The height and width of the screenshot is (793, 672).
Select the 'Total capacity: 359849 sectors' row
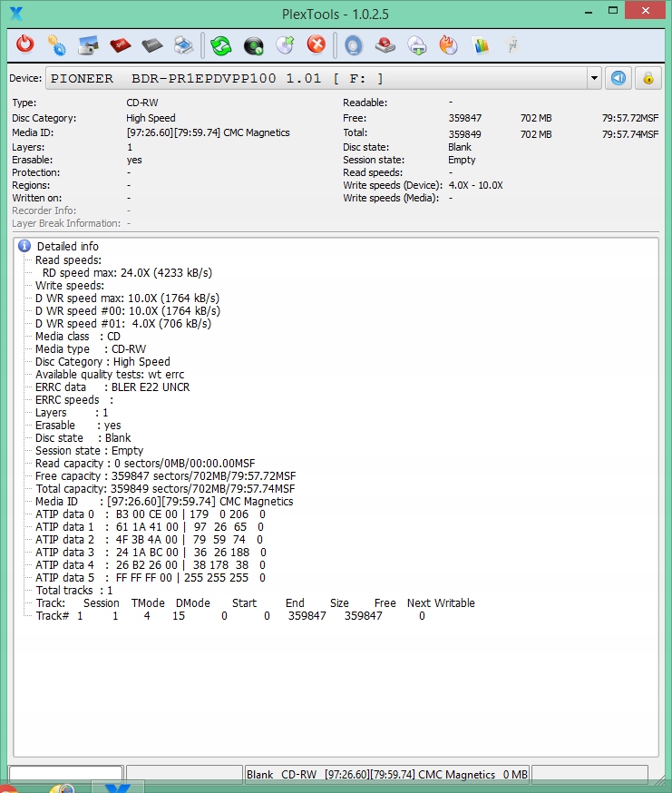tap(165, 488)
